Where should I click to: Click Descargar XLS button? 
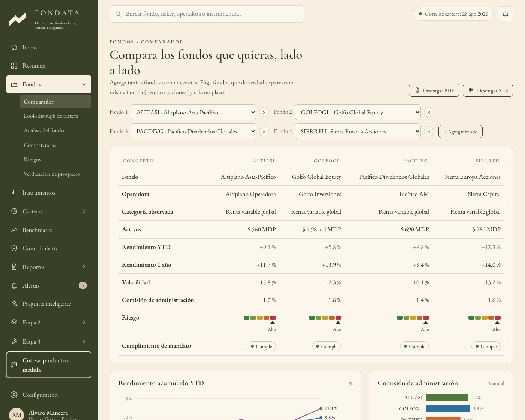click(488, 90)
